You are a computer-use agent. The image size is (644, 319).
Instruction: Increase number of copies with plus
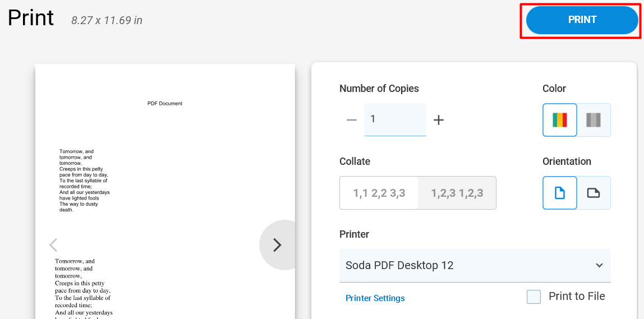[439, 120]
